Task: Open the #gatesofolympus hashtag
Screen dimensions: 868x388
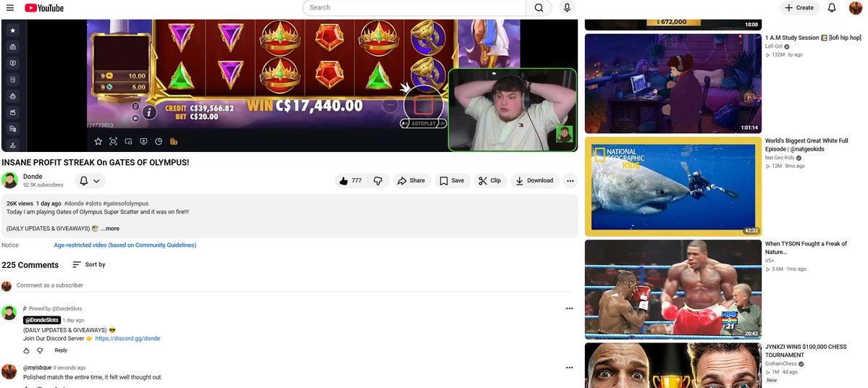Action: click(x=125, y=203)
